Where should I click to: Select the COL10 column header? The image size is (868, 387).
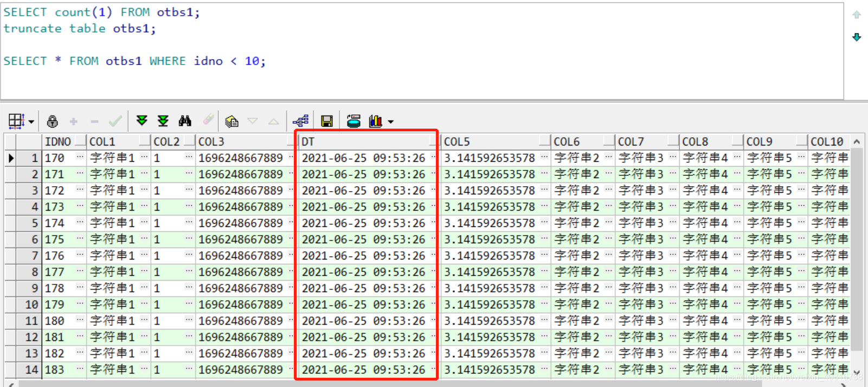(829, 142)
